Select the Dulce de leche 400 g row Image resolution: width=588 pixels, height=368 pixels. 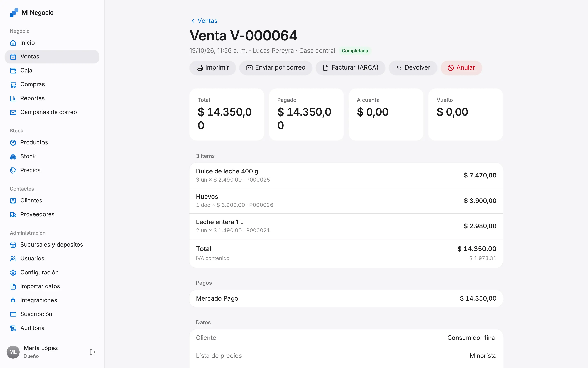pyautogui.click(x=346, y=175)
